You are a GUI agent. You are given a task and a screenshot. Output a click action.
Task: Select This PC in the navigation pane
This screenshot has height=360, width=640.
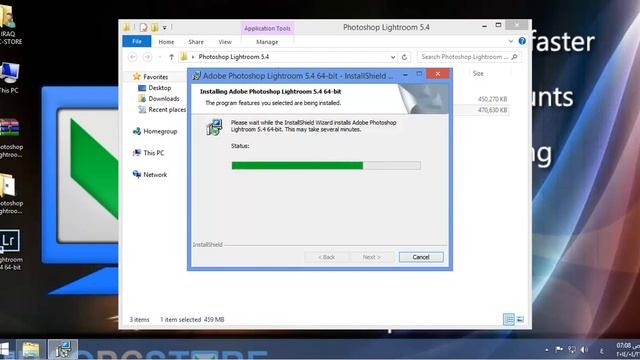153,153
